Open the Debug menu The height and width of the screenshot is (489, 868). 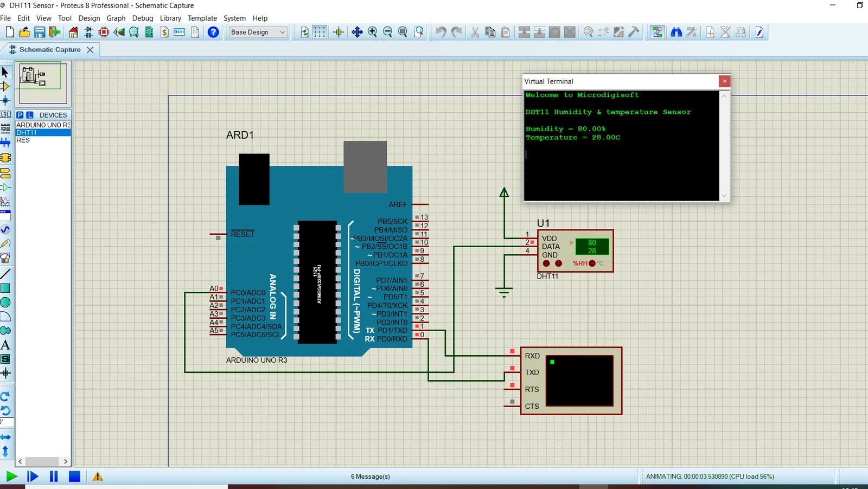pos(143,18)
